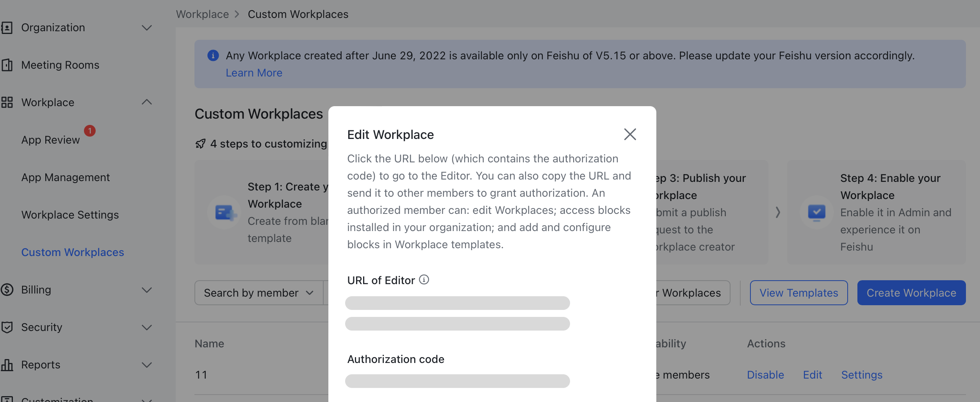The height and width of the screenshot is (402, 980).
Task: Click the info icon beside URL of Editor
Action: tap(424, 279)
